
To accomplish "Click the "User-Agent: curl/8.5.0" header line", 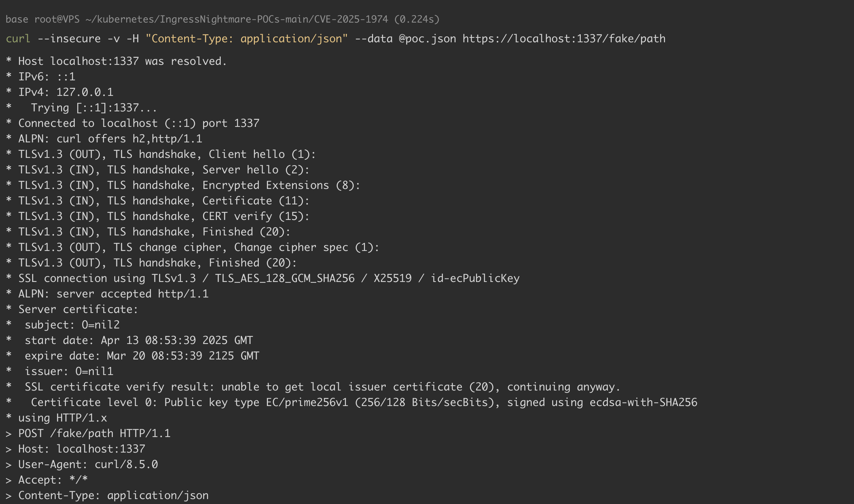I will [88, 465].
